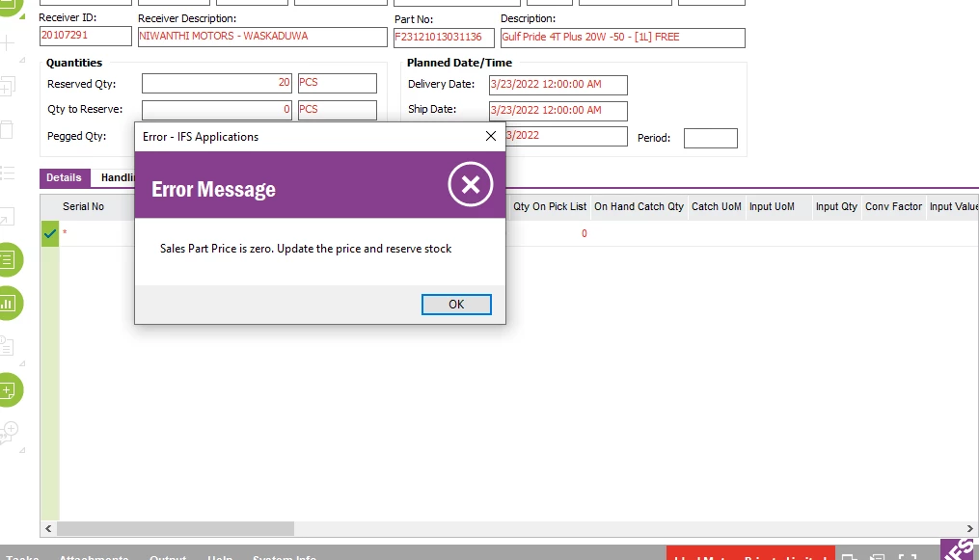
Task: Click the Sales Part Price is zero message
Action: (x=306, y=249)
